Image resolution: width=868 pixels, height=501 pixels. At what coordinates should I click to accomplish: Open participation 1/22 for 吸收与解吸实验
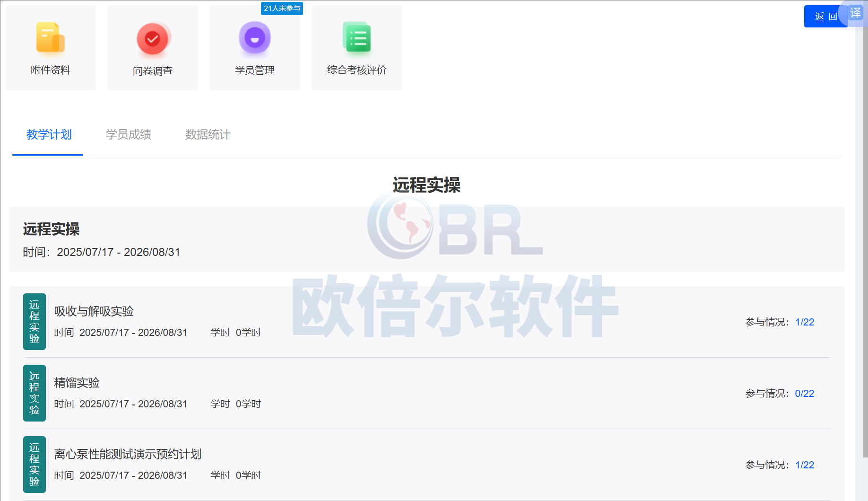point(805,322)
